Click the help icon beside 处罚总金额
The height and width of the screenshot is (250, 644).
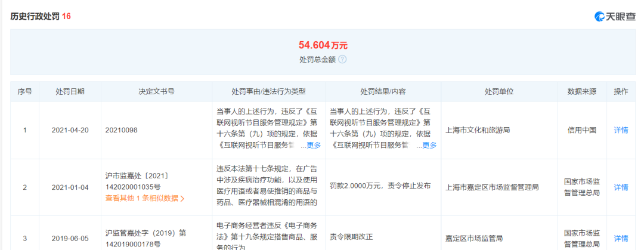tap(342, 60)
